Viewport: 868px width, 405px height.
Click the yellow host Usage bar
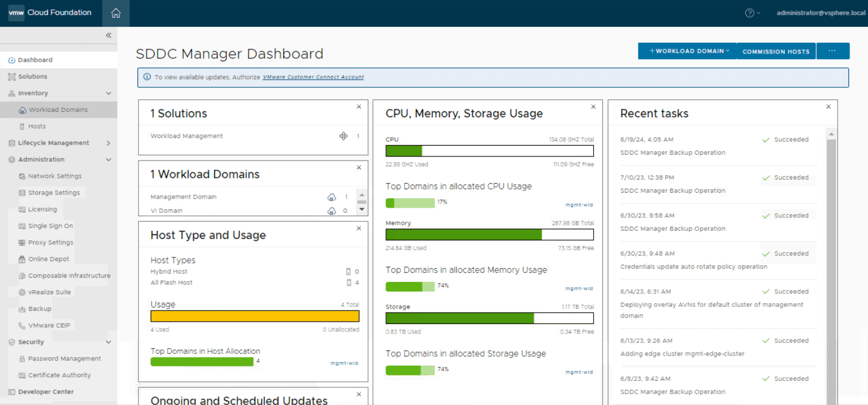pyautogui.click(x=255, y=316)
